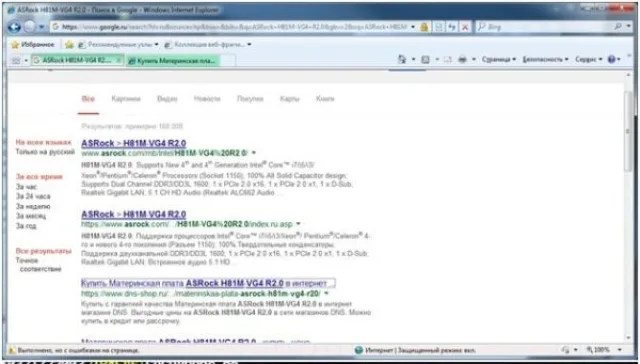
Task: Filter results Только на русский
Action: [x=45, y=152]
